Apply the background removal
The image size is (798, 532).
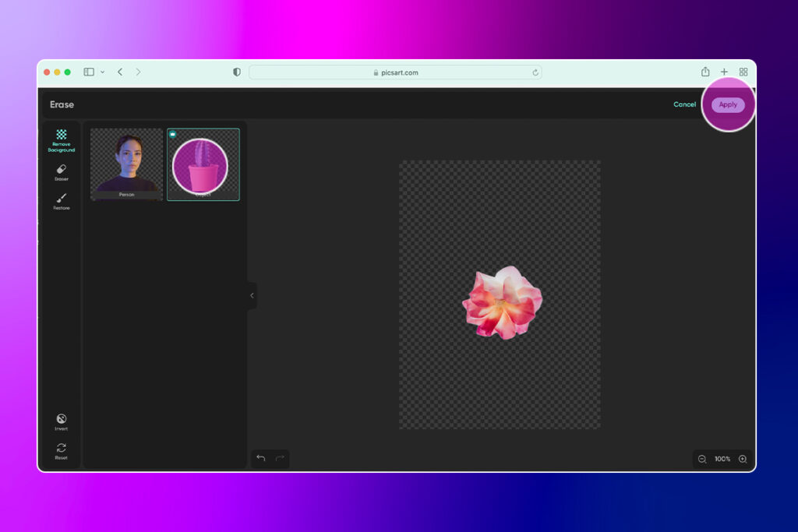pyautogui.click(x=728, y=104)
